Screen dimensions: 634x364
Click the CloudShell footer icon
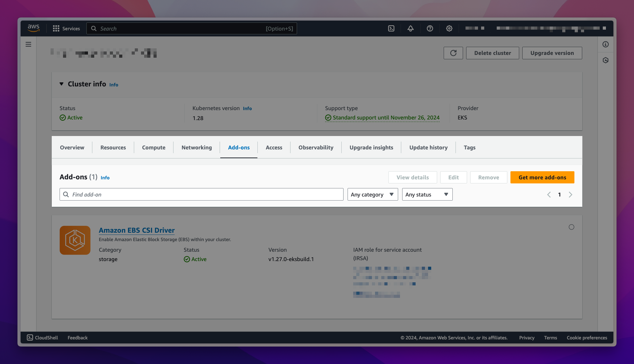[x=30, y=337]
